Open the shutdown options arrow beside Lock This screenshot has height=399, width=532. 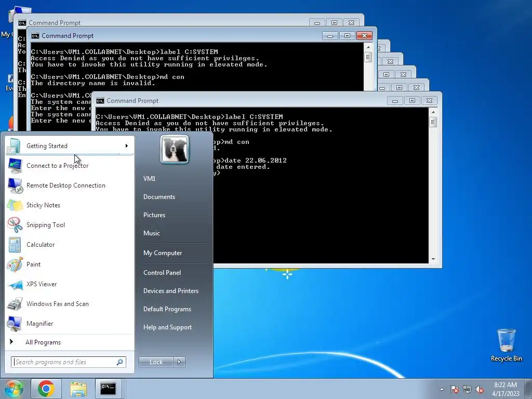(179, 362)
